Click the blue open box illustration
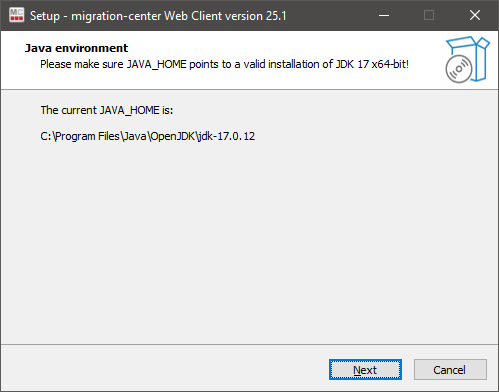Viewport: 499px width, 392px height. pos(471,57)
